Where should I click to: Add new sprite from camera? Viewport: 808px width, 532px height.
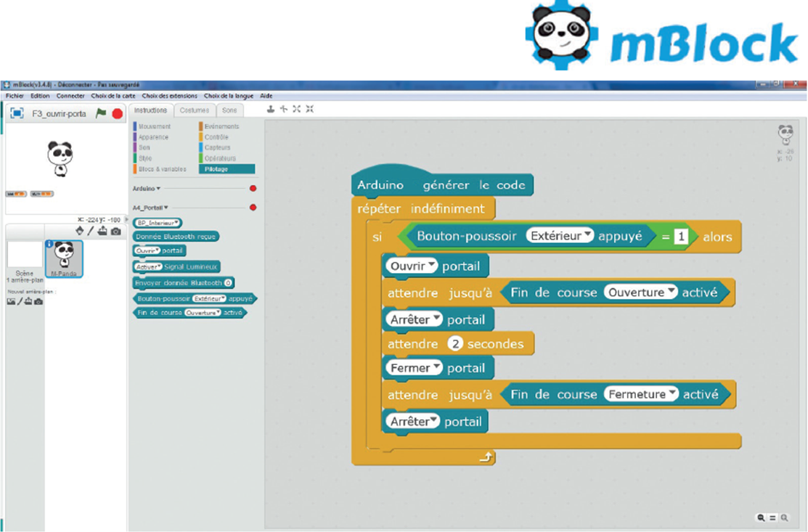coord(116,231)
